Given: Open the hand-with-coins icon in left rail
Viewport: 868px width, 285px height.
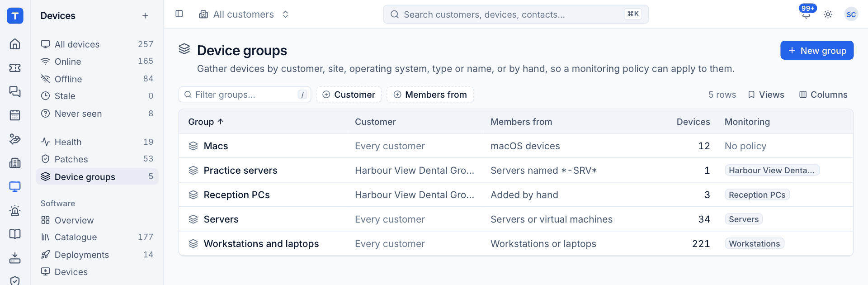Looking at the screenshot, I should click(15, 139).
